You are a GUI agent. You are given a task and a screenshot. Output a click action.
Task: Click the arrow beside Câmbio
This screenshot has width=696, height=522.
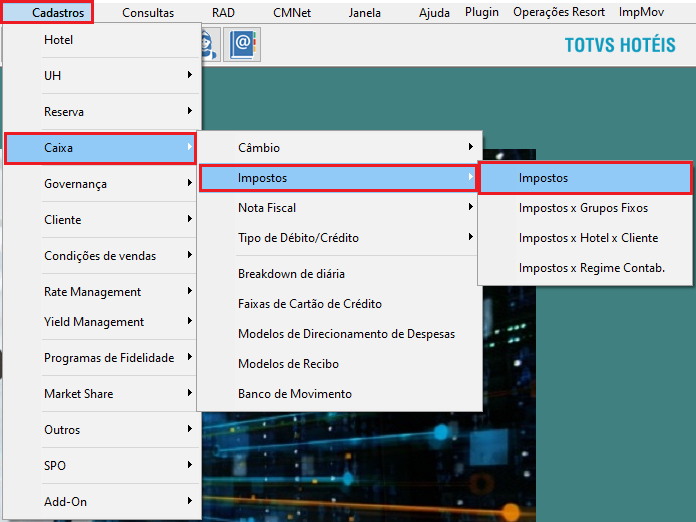471,146
